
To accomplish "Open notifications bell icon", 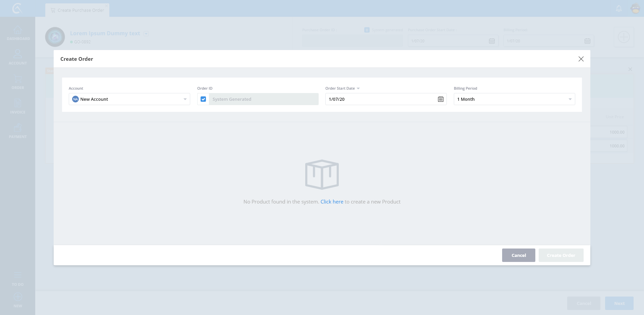I will 619,8.
